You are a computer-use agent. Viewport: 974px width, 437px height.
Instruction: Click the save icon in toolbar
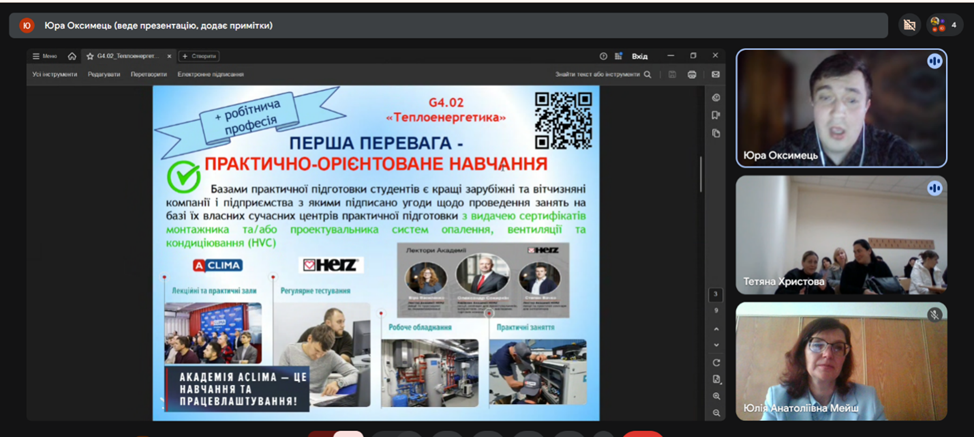pyautogui.click(x=672, y=74)
